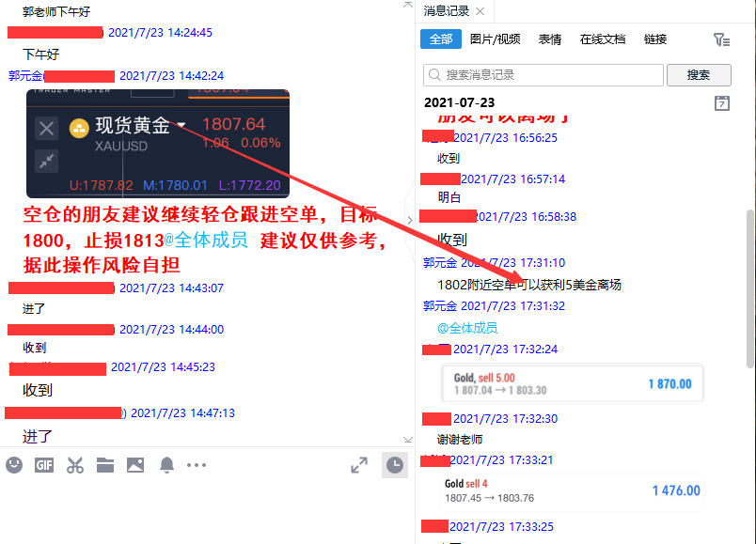Click sender name 郭元金 at 14:42:24
Image resolution: width=756 pixels, height=544 pixels.
pos(25,76)
